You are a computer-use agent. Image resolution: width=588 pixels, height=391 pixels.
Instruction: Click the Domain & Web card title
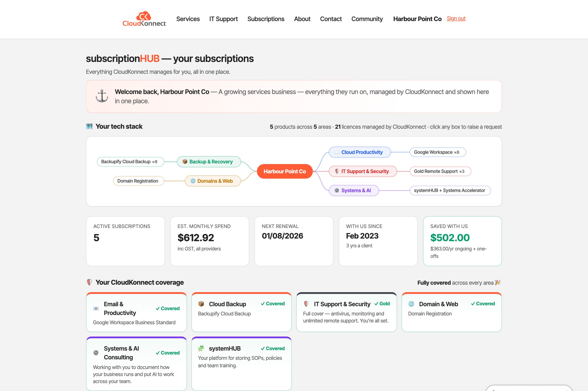(x=438, y=304)
